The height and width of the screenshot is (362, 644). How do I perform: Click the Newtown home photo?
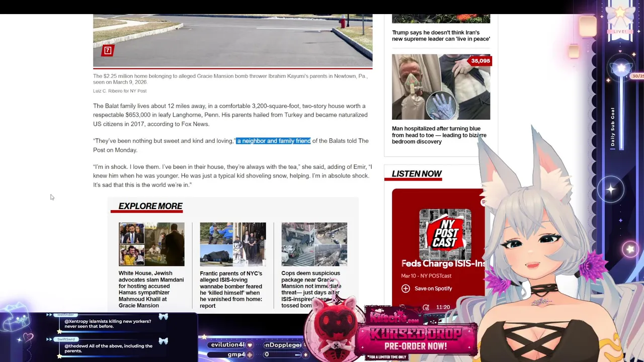coord(232,41)
